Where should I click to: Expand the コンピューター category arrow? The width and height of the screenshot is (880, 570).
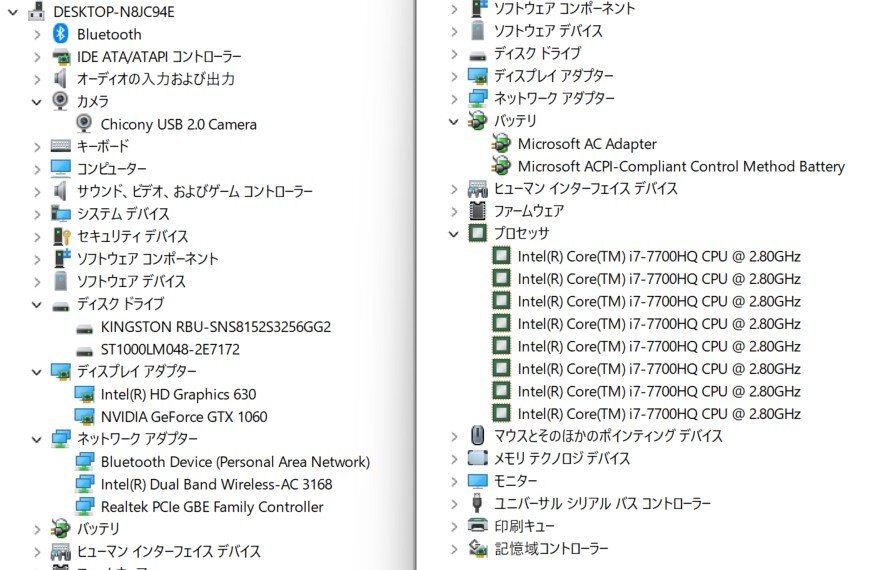(37, 169)
